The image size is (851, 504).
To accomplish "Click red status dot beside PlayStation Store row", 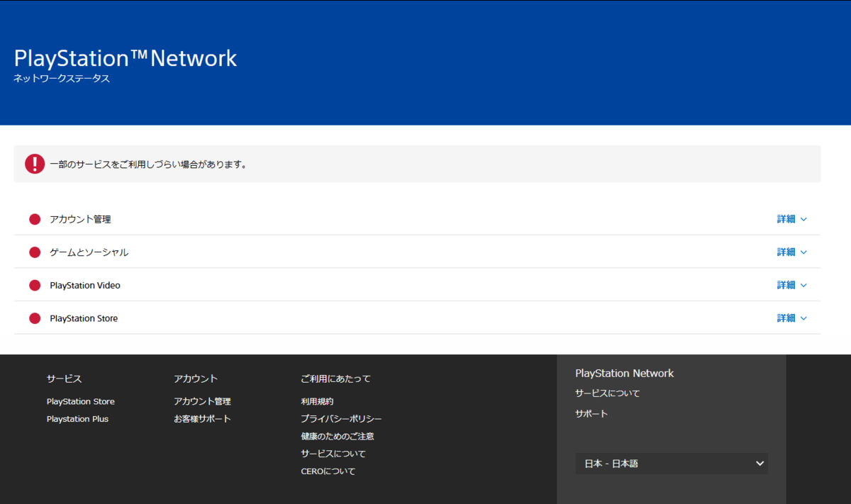I will click(35, 318).
